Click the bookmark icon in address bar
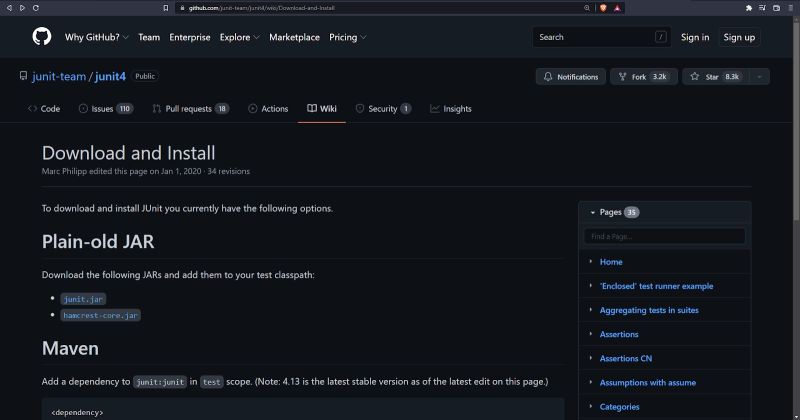Screen dimensions: 800x420 pos(166,8)
